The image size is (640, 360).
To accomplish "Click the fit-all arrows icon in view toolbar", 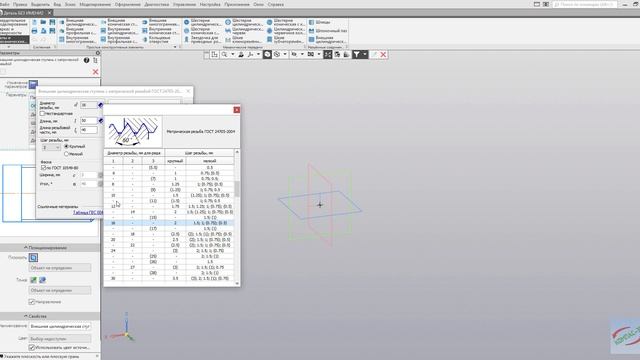I will point(327,54).
